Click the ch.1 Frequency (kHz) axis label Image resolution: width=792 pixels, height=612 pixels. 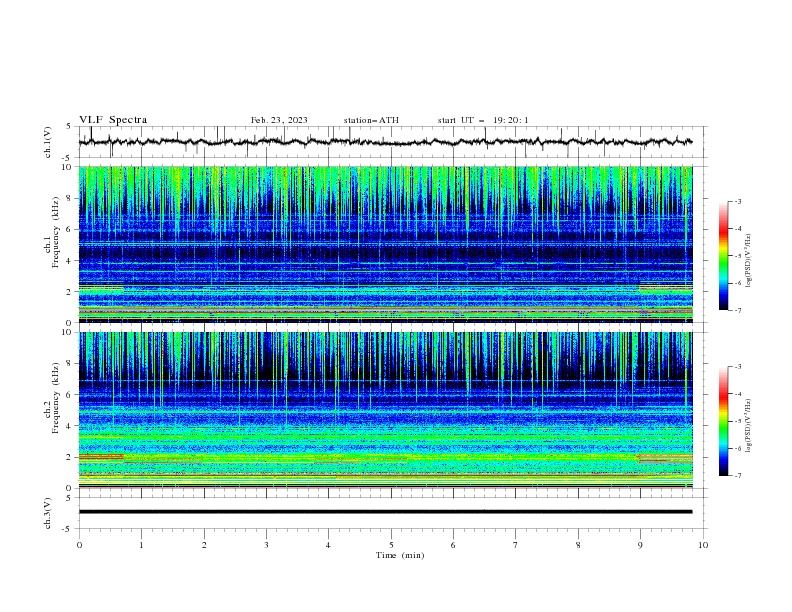(52, 231)
